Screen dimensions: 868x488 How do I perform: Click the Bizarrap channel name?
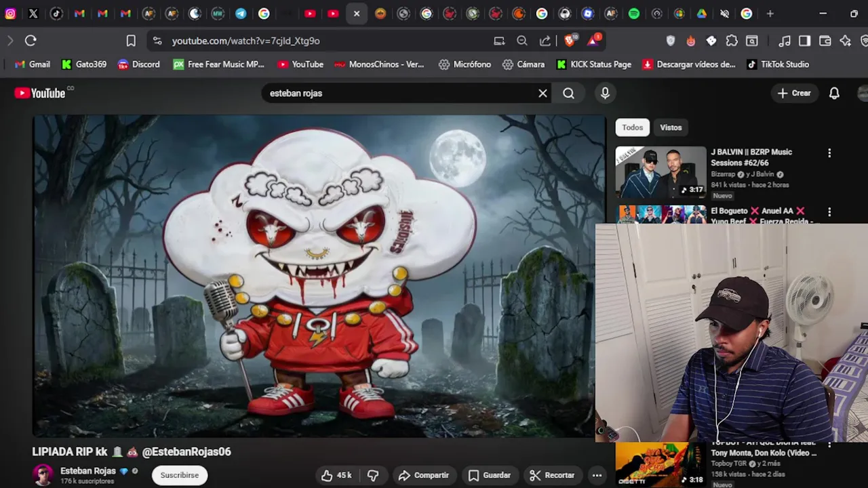click(x=723, y=174)
